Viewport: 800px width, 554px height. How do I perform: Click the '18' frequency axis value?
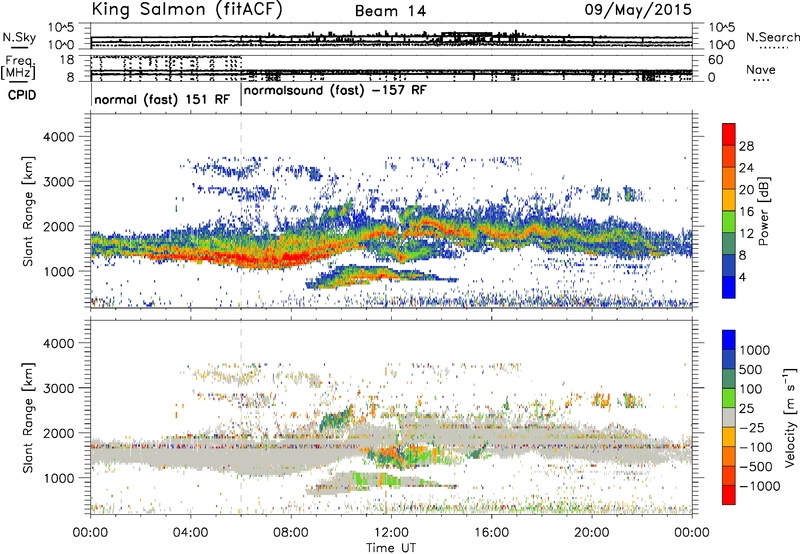67,60
